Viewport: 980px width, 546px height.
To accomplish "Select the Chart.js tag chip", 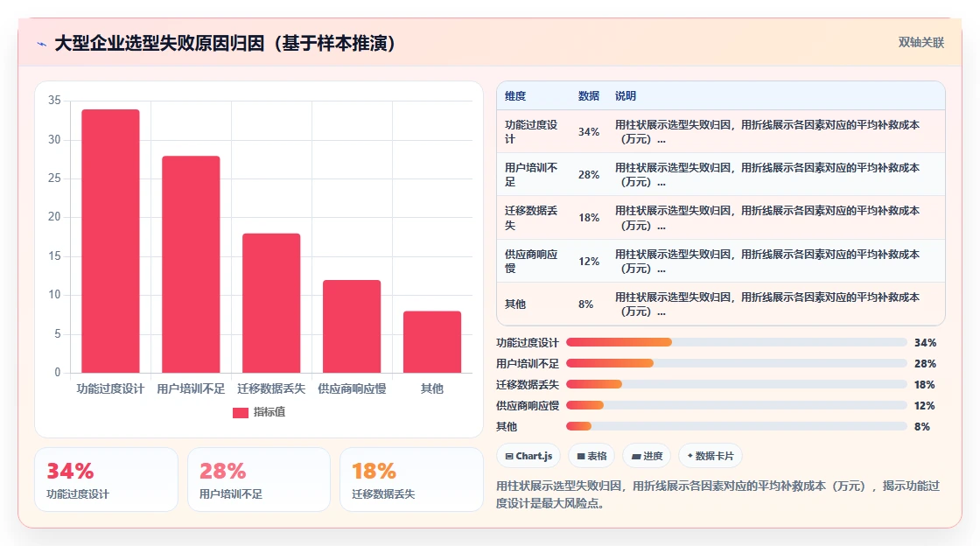I will pos(528,456).
